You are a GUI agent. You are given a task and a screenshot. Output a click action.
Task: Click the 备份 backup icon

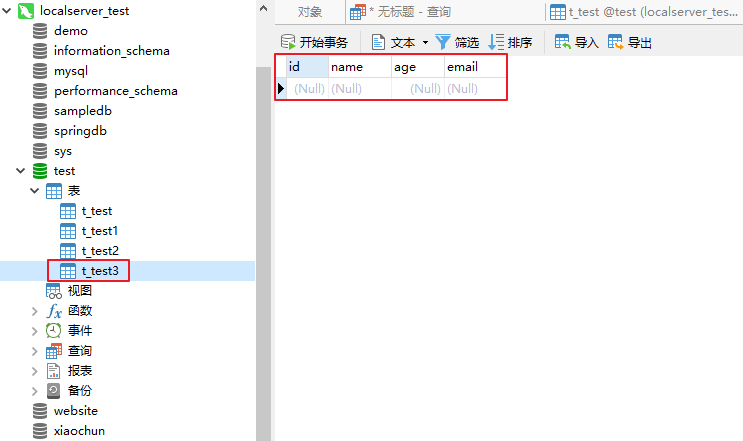54,391
